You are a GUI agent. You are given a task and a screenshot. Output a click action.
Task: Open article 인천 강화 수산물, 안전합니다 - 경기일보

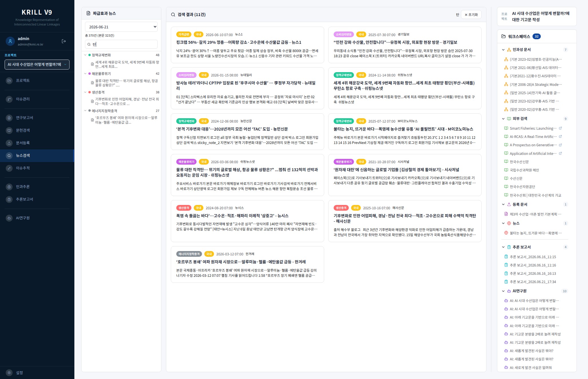pos(395,42)
